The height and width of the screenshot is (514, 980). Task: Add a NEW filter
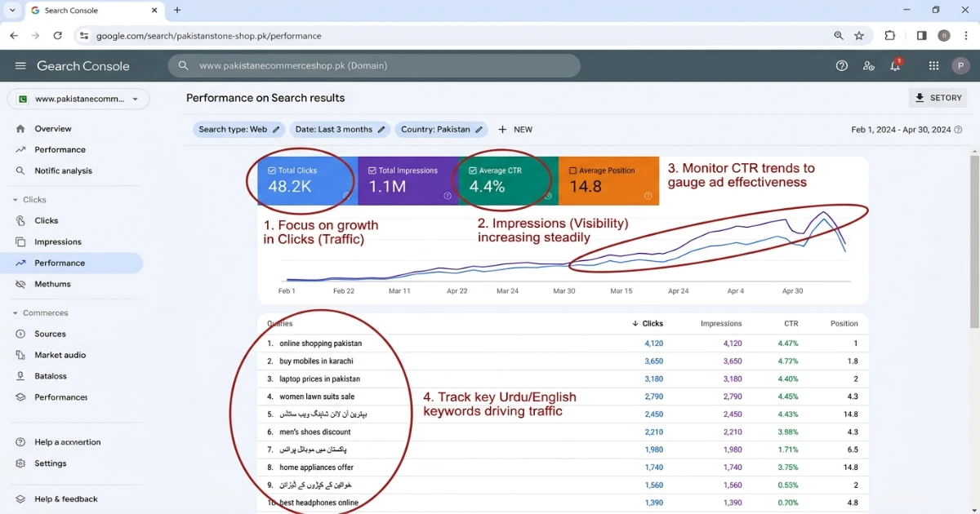click(x=515, y=130)
